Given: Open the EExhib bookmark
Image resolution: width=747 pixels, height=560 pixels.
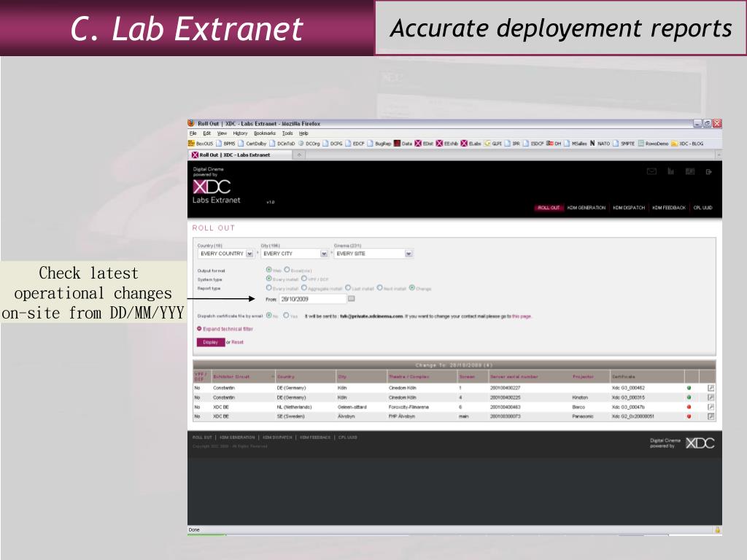Looking at the screenshot, I should tap(447, 144).
